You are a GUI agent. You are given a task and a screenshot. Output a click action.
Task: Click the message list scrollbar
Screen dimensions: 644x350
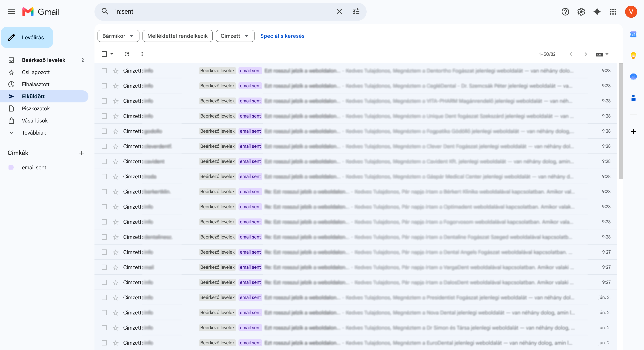click(x=621, y=121)
